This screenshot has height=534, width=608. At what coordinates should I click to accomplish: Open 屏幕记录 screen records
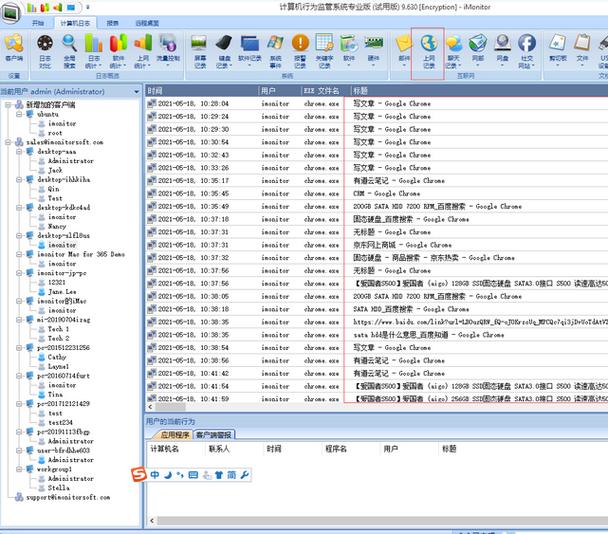[199, 51]
